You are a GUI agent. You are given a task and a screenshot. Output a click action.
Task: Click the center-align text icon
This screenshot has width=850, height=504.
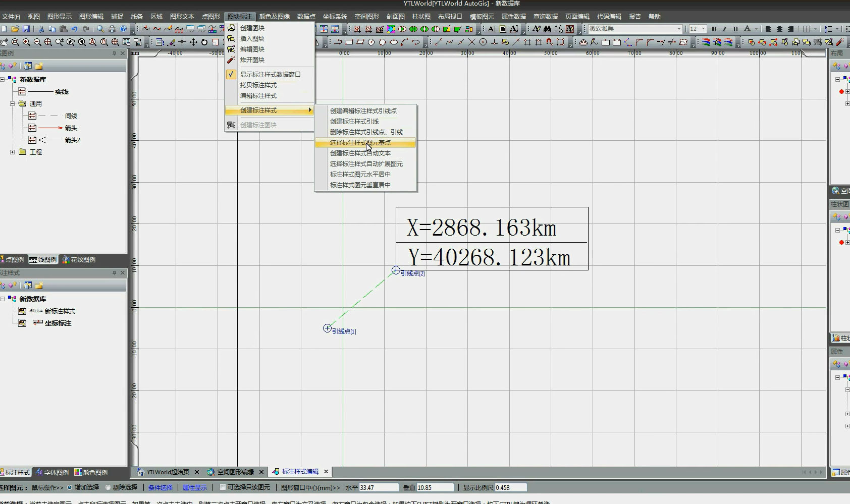click(779, 29)
